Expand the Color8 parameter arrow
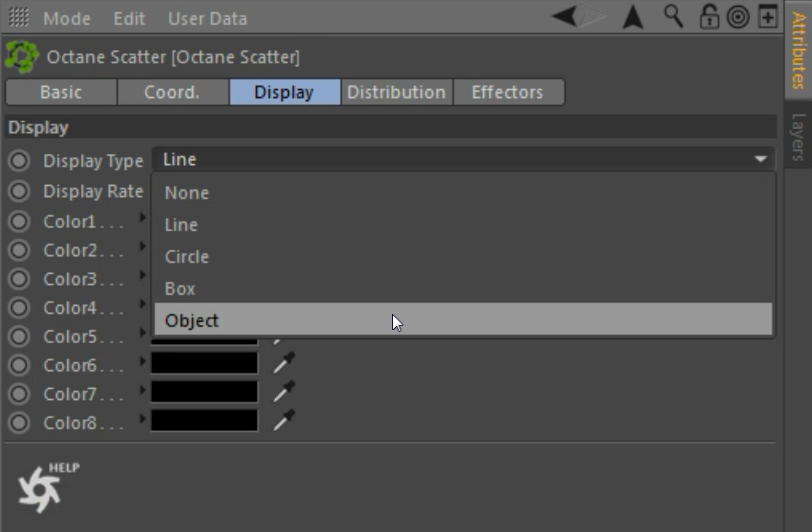812x532 pixels. [142, 419]
